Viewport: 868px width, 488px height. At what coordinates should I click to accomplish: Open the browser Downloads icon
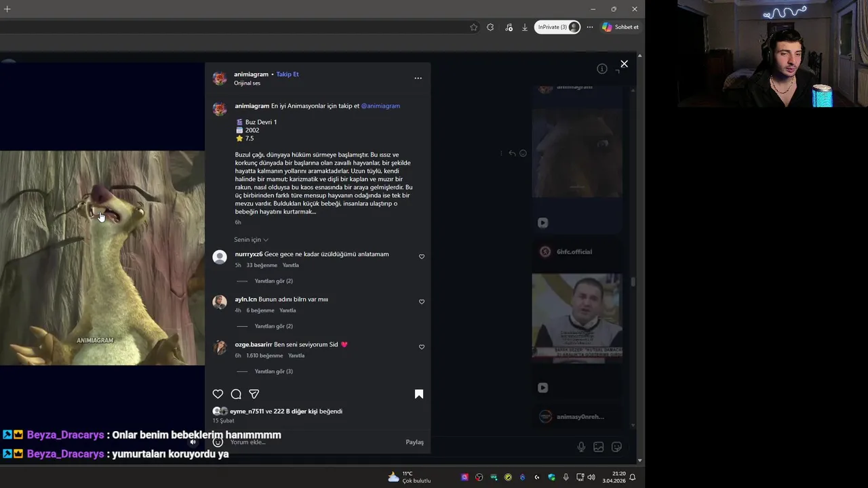pos(525,27)
